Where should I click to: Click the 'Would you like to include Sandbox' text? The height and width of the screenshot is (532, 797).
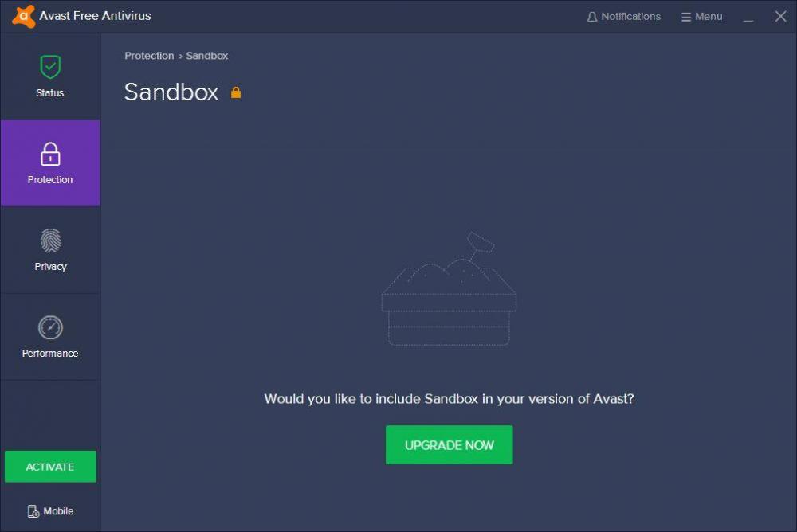[449, 399]
